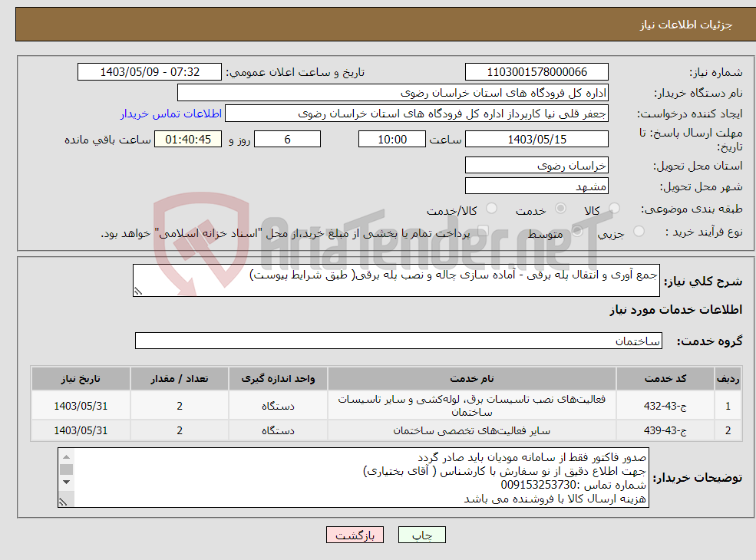Click the کد خدمت column header
756x560 pixels.
(665, 379)
